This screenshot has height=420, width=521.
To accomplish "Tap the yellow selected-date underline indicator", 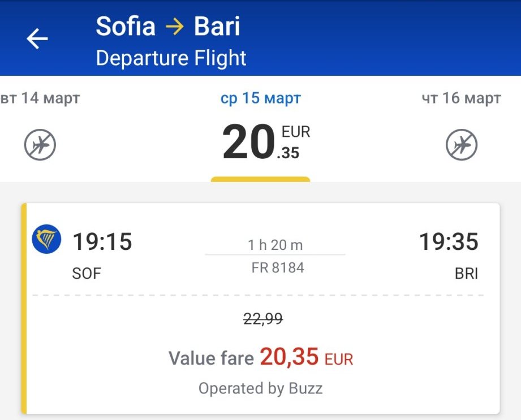I will pyautogui.click(x=261, y=180).
